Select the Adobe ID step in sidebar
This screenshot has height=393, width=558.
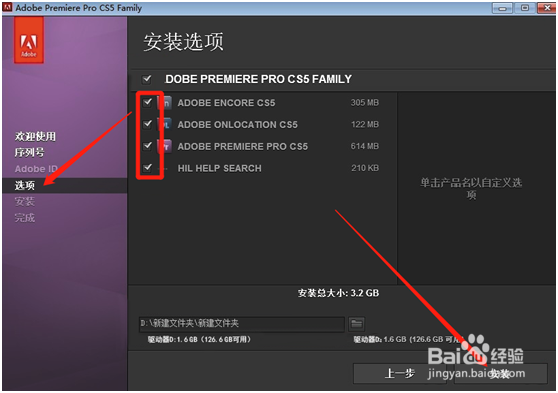click(x=36, y=169)
